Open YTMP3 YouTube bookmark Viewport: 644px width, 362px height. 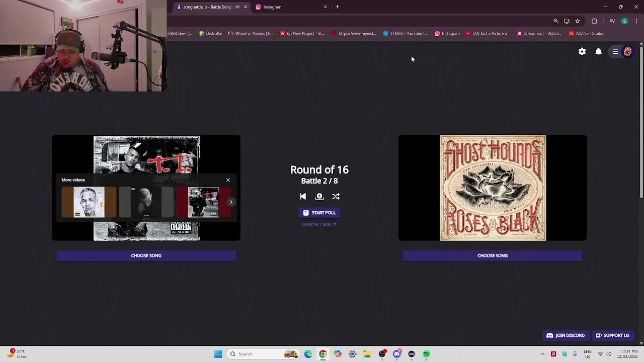coord(406,34)
